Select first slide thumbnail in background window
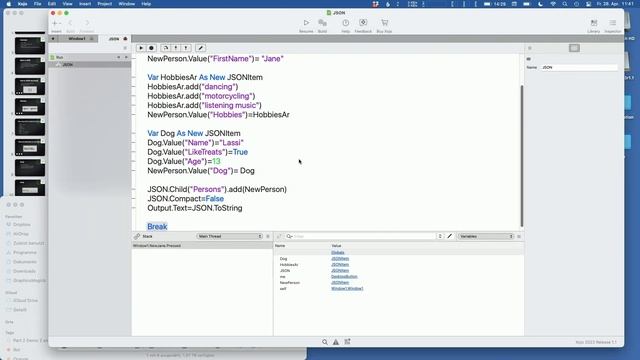Viewport: 640px width, 360px height. [30, 46]
